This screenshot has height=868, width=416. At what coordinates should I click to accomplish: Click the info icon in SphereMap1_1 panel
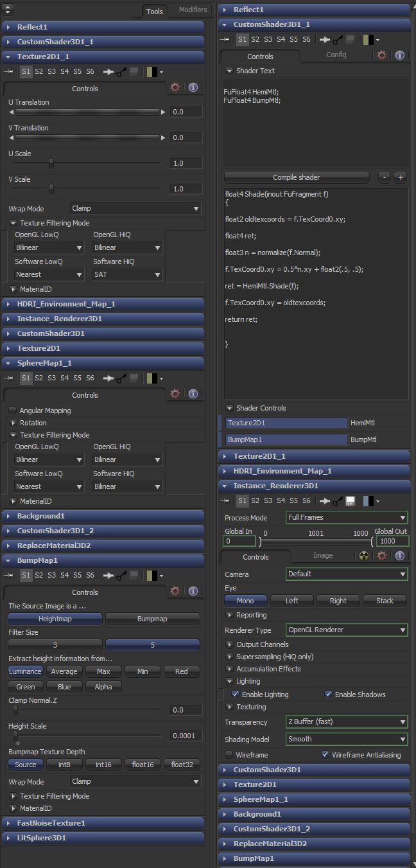click(x=193, y=394)
